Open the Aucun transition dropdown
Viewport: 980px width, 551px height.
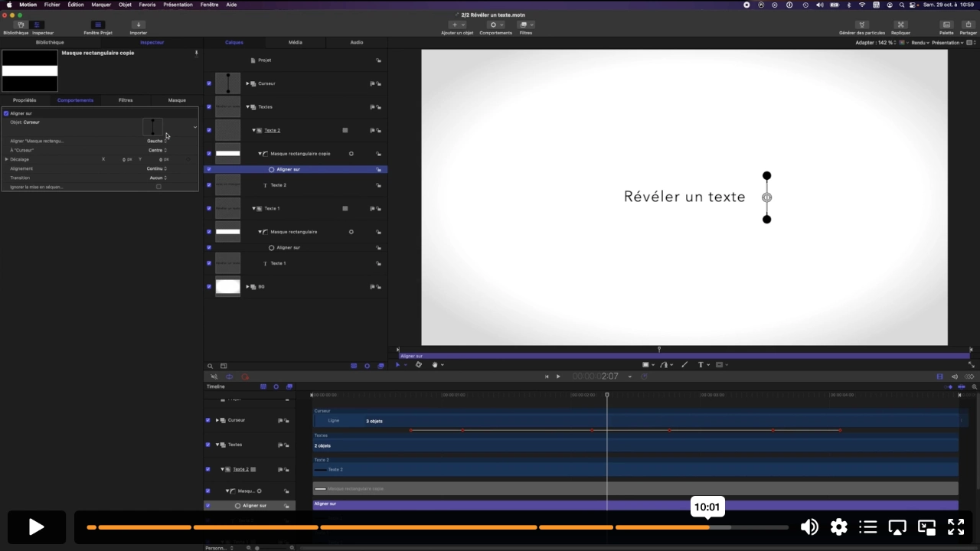(x=158, y=178)
